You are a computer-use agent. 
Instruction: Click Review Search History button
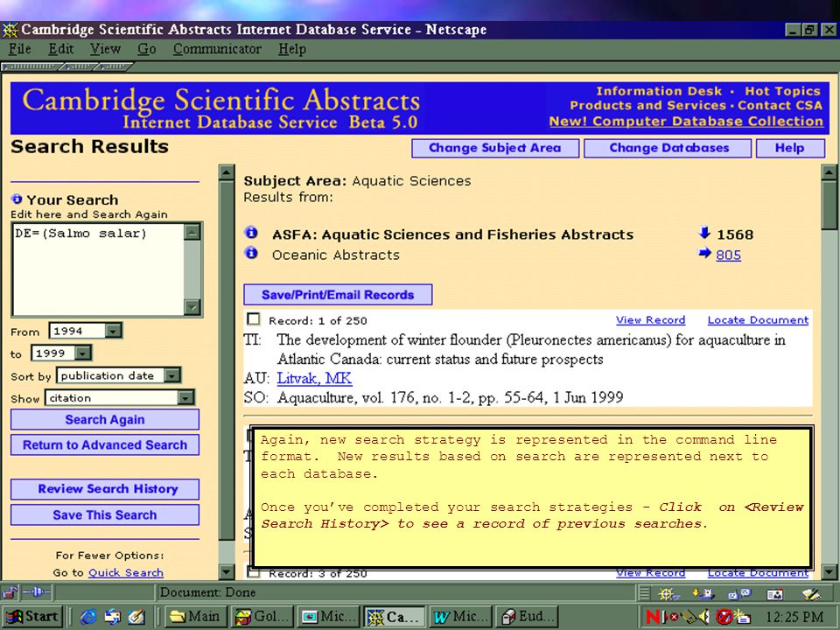click(x=105, y=489)
